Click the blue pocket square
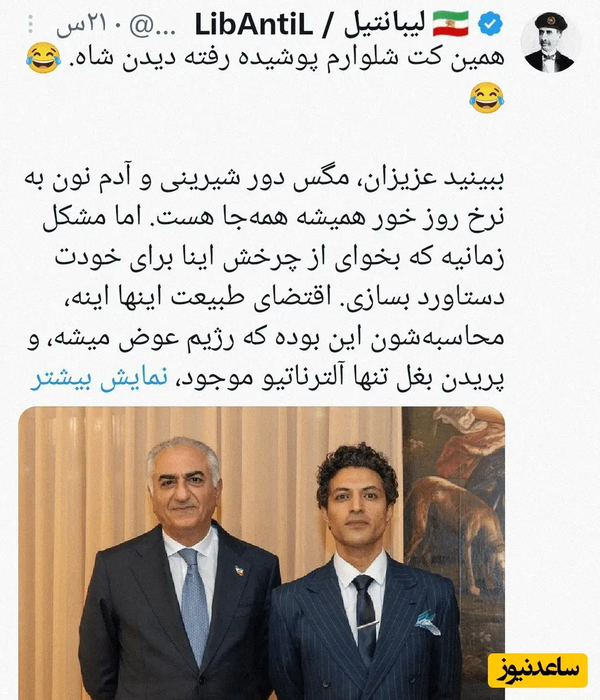600x700 pixels. coord(427,620)
